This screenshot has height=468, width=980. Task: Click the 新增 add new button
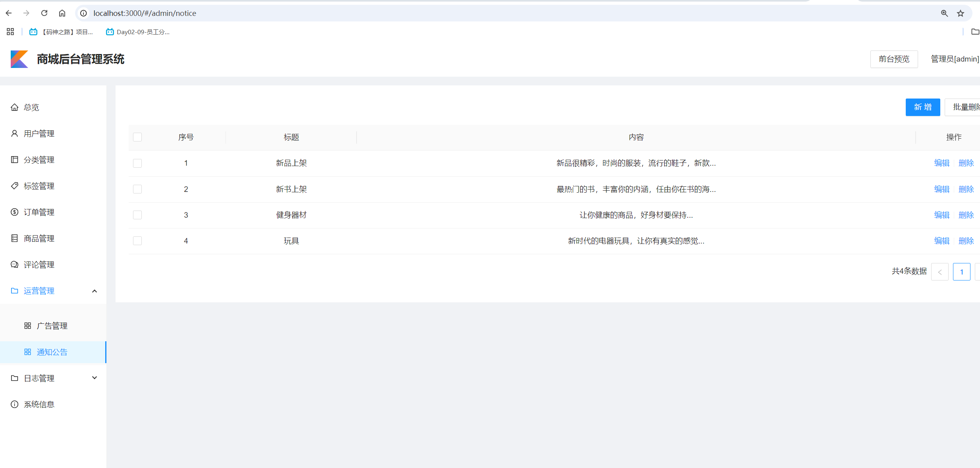pyautogui.click(x=923, y=107)
